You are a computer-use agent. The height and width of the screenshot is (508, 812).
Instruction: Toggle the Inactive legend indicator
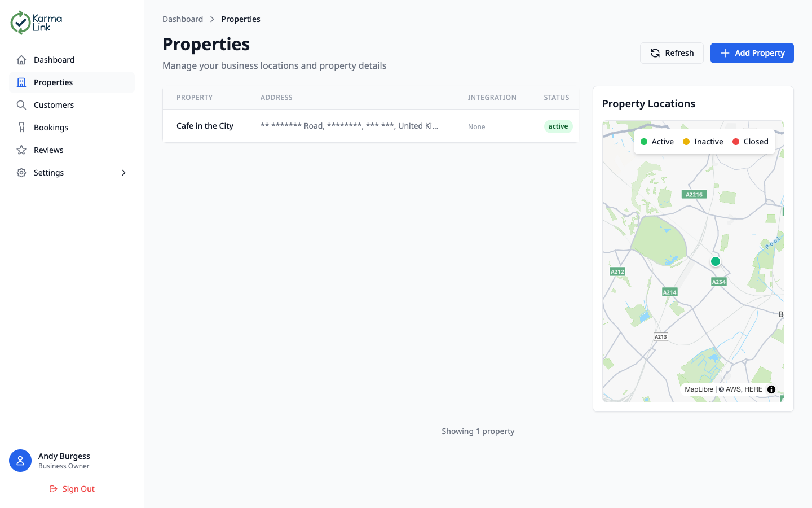point(686,141)
